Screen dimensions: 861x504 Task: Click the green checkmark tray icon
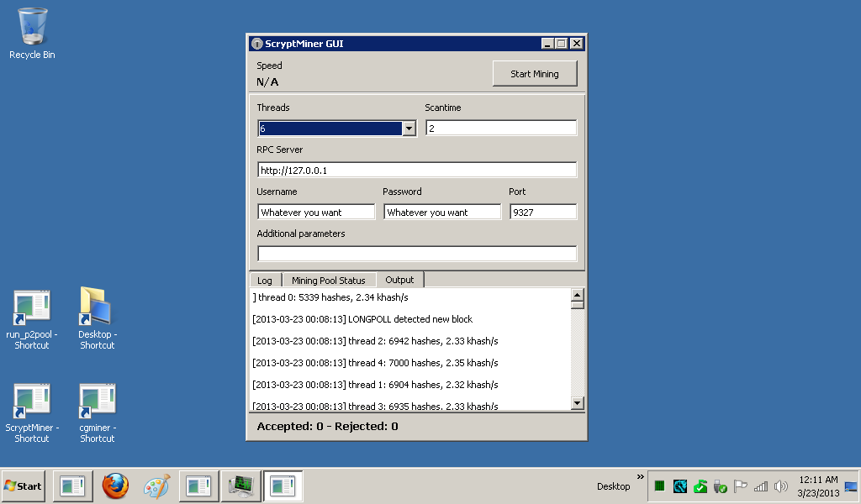[700, 486]
